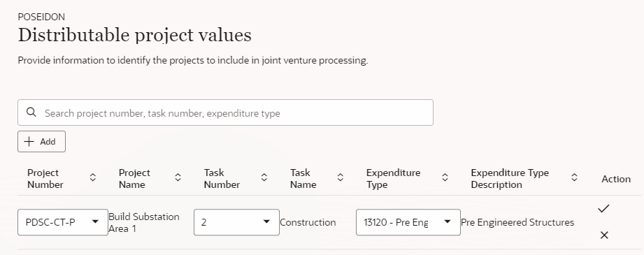
Task: Click the Project Number header text
Action: click(45, 179)
